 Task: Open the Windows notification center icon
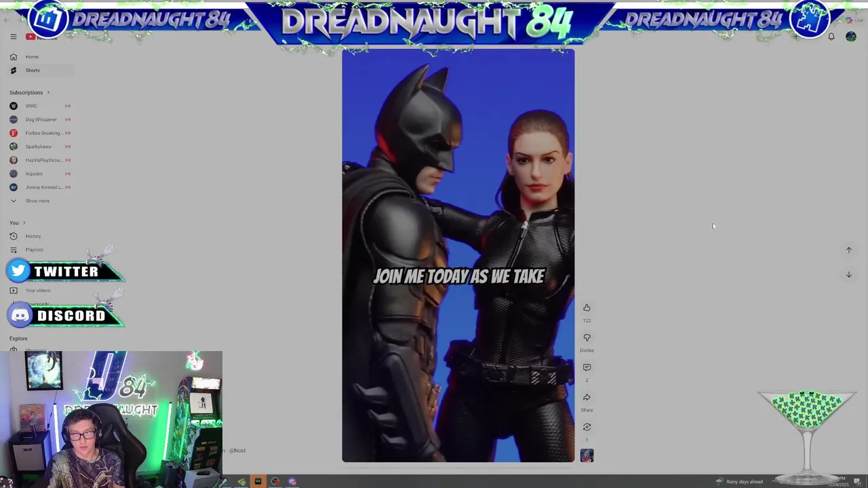(x=857, y=481)
